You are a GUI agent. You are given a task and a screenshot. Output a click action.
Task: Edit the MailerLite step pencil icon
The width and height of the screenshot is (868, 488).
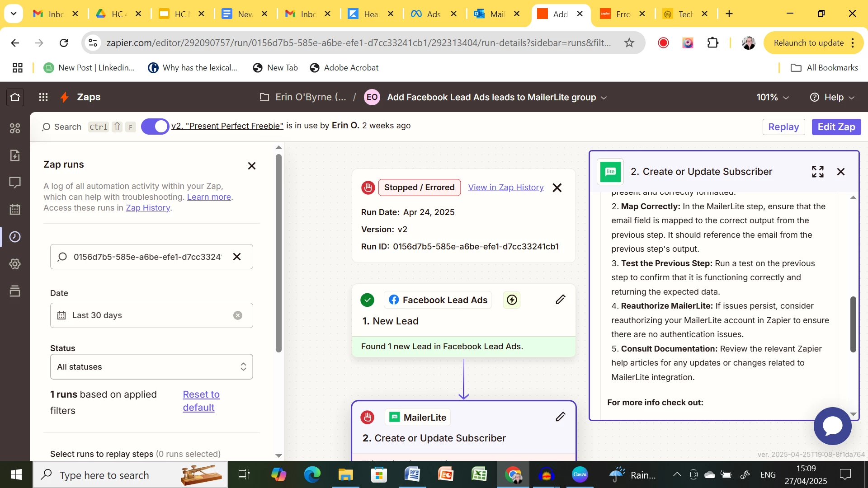point(561,417)
